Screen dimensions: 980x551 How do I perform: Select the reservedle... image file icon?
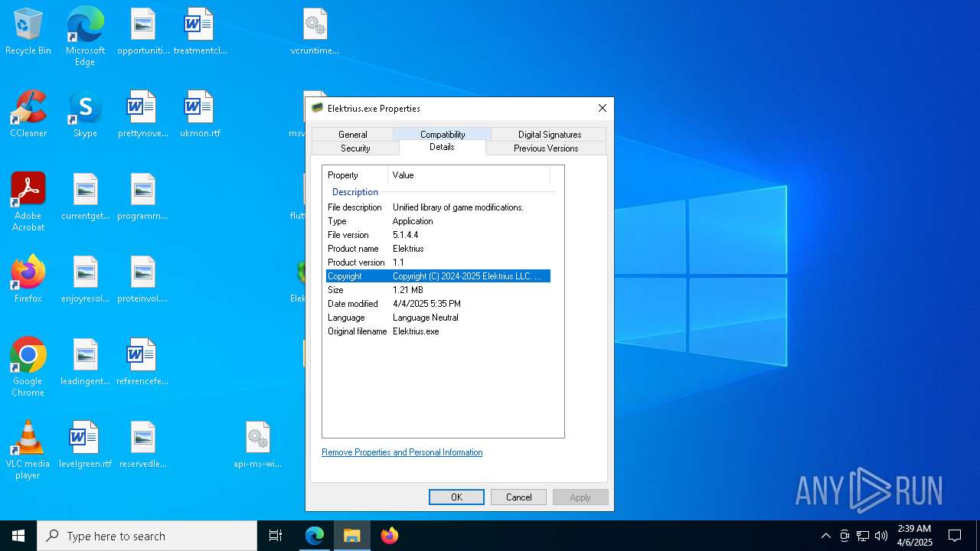pos(143,445)
